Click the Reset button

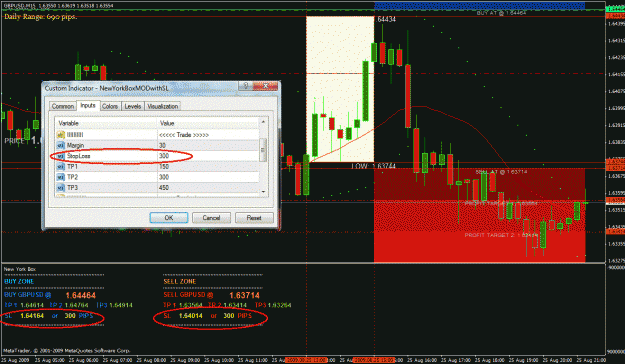coord(254,218)
